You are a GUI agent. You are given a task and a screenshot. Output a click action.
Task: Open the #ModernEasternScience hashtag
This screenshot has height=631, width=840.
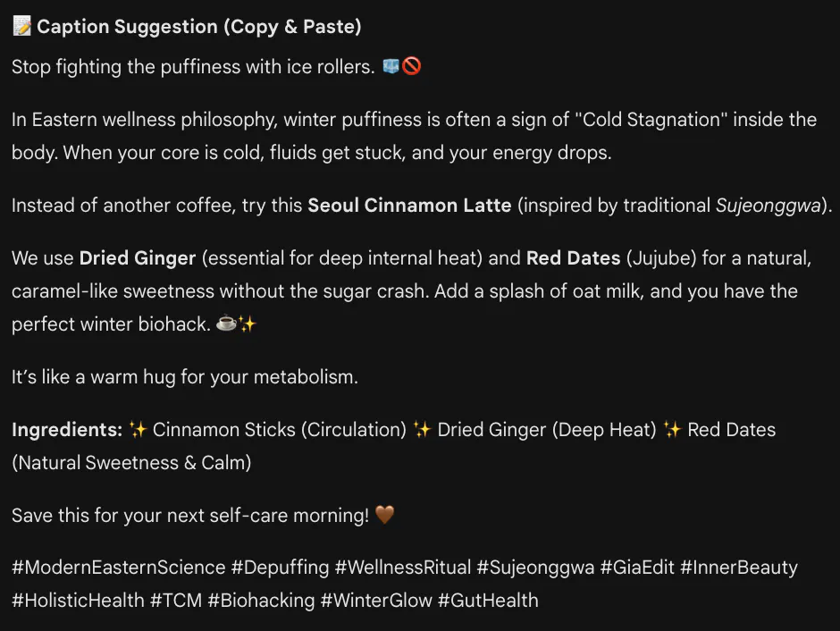pyautogui.click(x=119, y=568)
